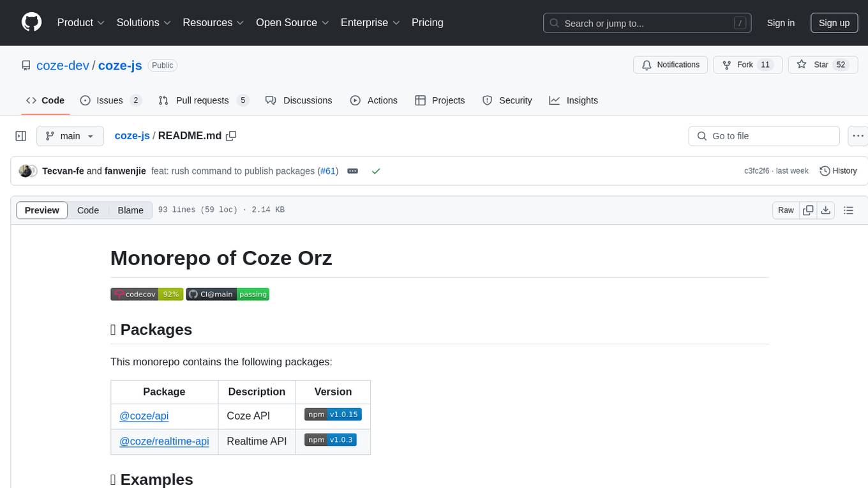This screenshot has width=868, height=488.
Task: Click the Monorepo of Coze Orz heading
Action: pyautogui.click(x=221, y=258)
